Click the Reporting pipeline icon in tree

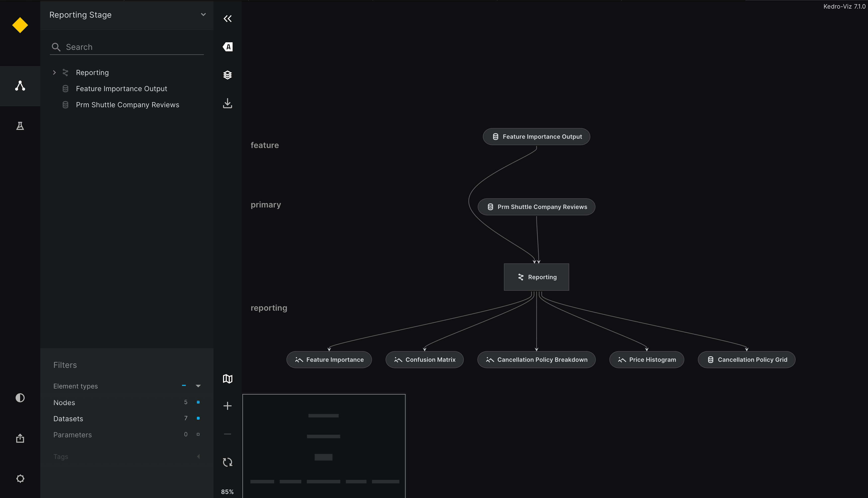point(65,73)
